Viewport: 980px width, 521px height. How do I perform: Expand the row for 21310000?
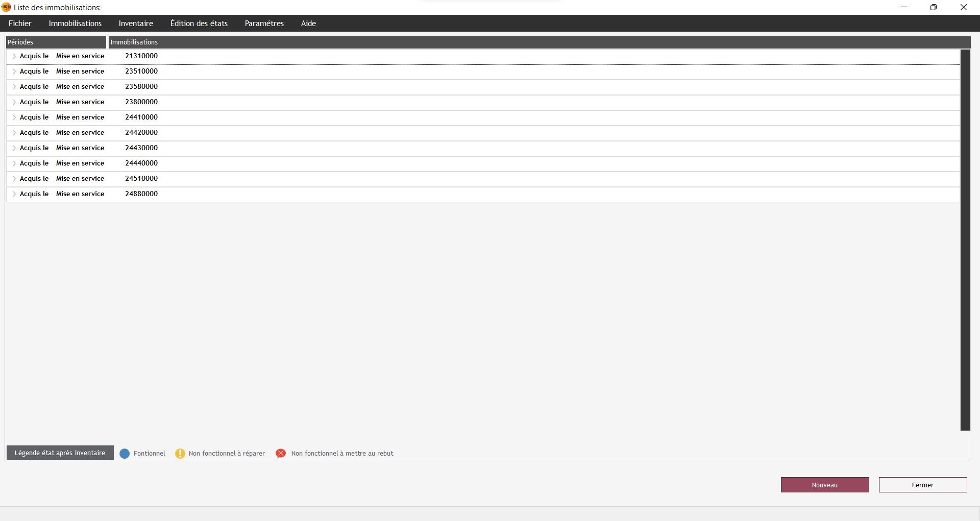pyautogui.click(x=14, y=56)
